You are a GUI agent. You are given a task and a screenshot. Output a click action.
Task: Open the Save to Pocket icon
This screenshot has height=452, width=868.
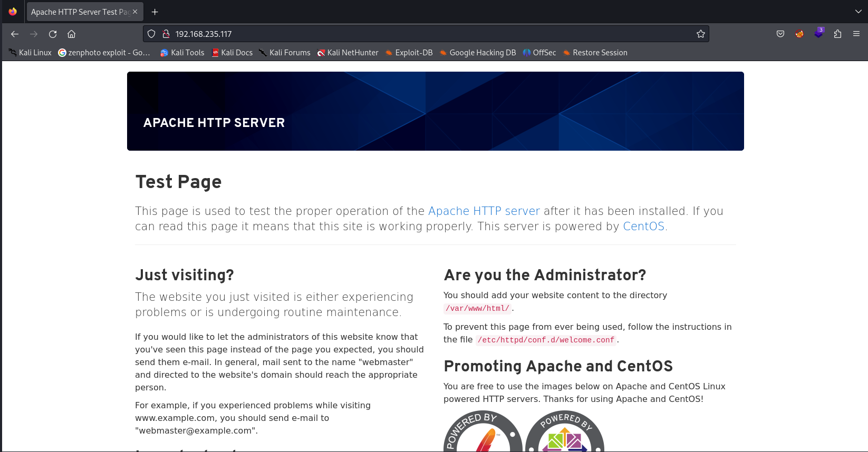point(780,34)
